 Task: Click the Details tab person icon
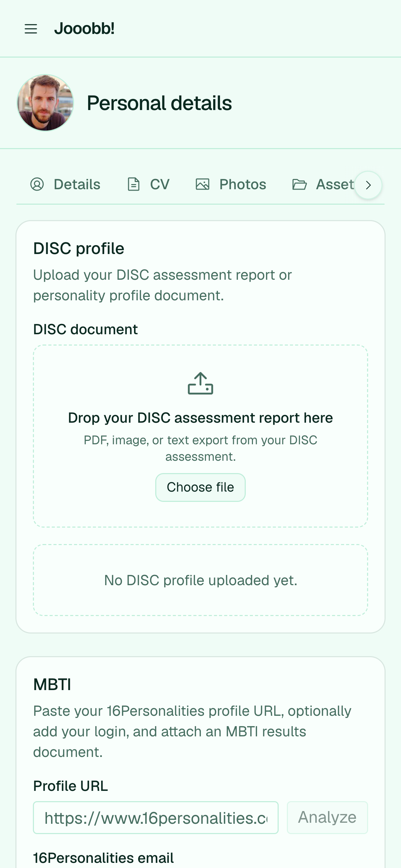point(37,184)
